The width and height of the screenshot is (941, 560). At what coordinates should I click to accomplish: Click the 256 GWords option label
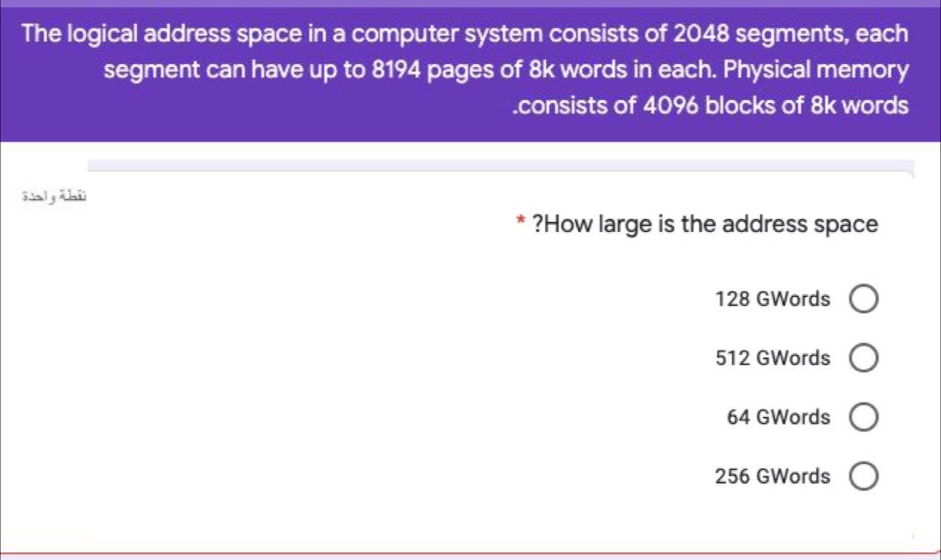point(772,475)
